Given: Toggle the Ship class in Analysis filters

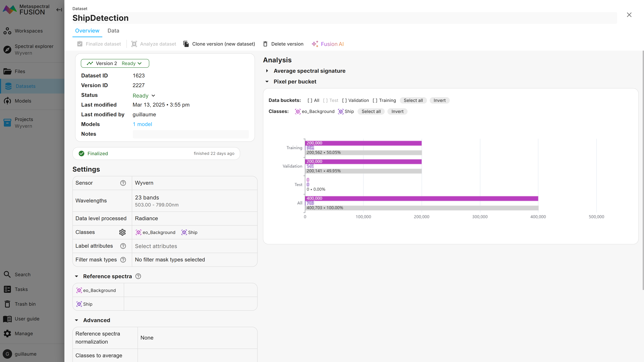Looking at the screenshot, I should tap(346, 111).
